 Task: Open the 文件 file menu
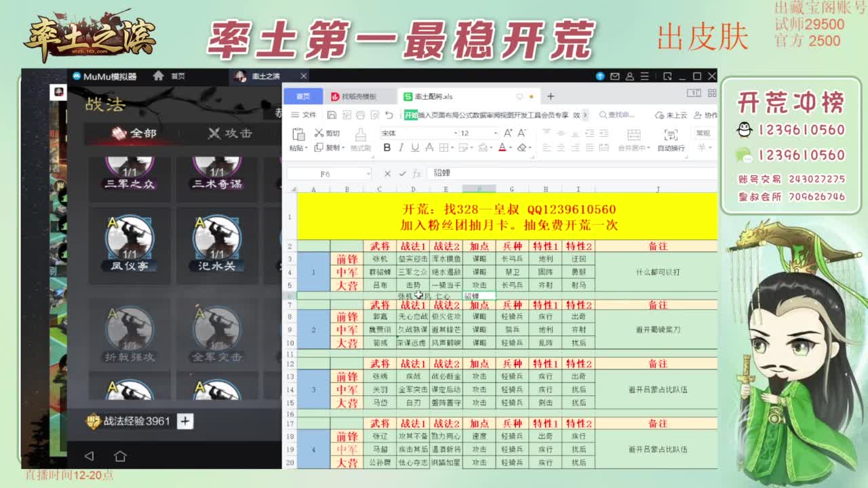pos(304,115)
